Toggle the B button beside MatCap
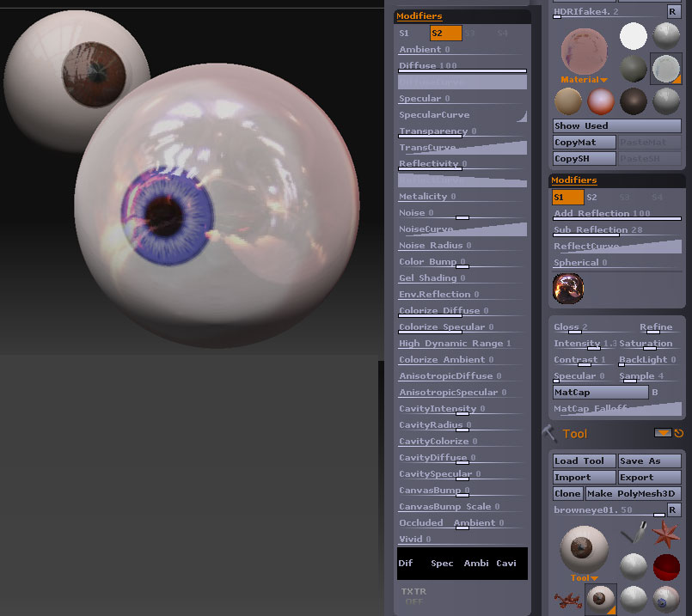692x616 pixels. (655, 392)
